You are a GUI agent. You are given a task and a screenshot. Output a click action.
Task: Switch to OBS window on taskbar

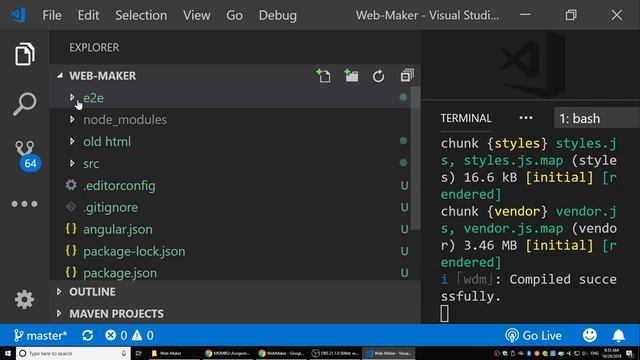335,353
